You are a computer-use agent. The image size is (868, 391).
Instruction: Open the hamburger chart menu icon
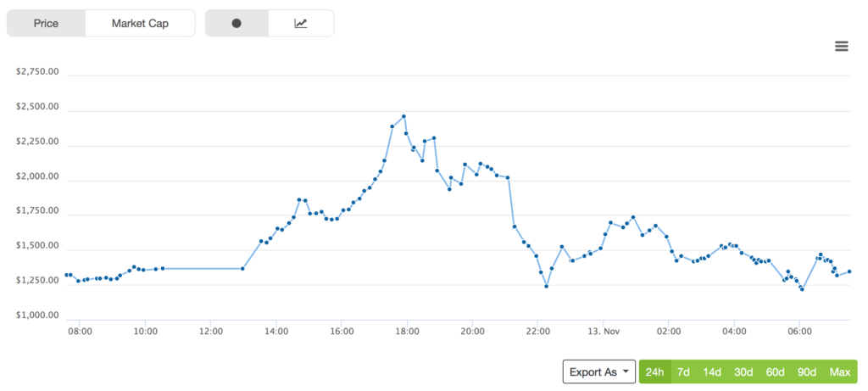tap(842, 46)
